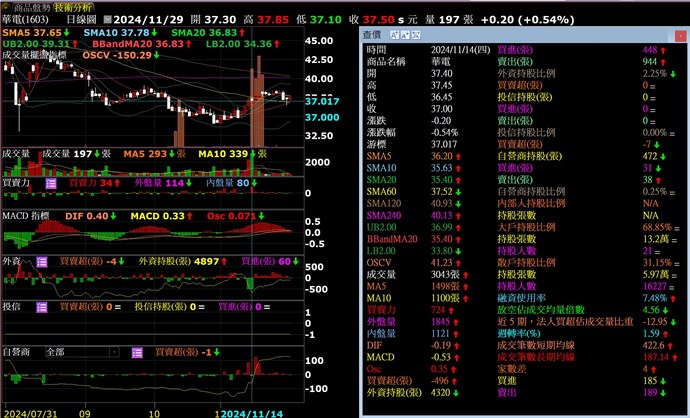
Task: Click the 37.017 cursor price label on axis
Action: tap(322, 101)
